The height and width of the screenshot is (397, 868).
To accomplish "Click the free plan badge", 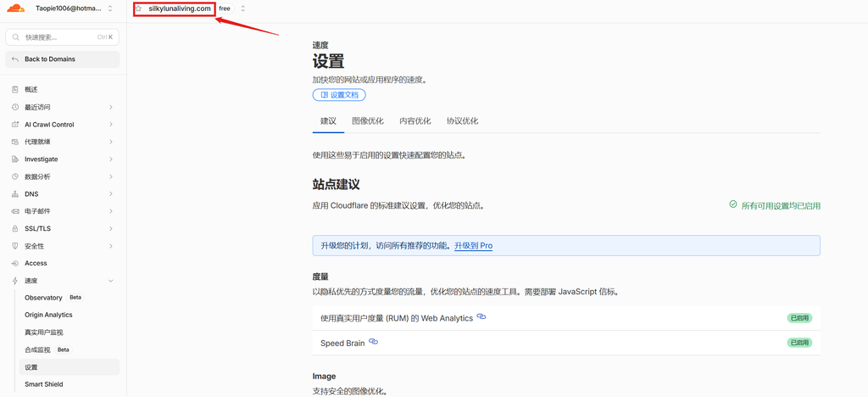I will point(224,8).
